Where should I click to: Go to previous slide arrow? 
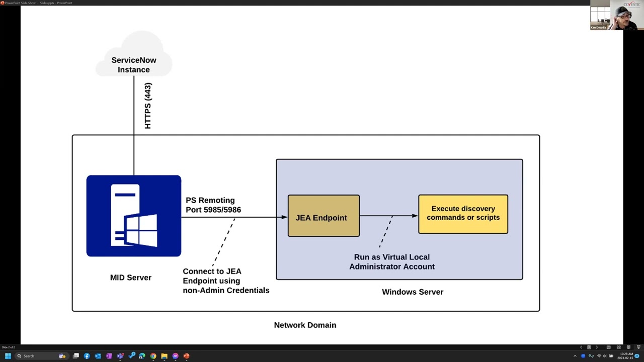tap(581, 347)
